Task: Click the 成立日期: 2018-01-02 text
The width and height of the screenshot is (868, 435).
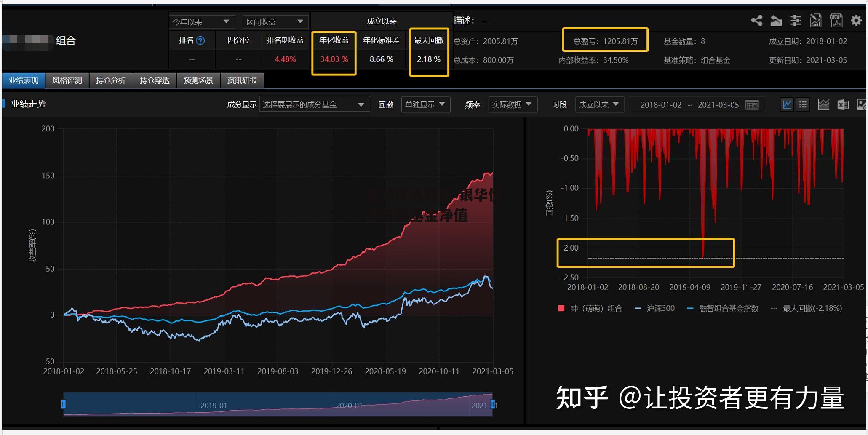Action: coord(808,41)
